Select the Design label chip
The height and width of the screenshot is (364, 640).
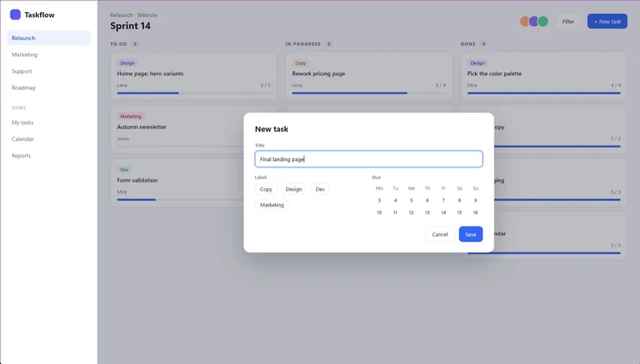tap(294, 190)
